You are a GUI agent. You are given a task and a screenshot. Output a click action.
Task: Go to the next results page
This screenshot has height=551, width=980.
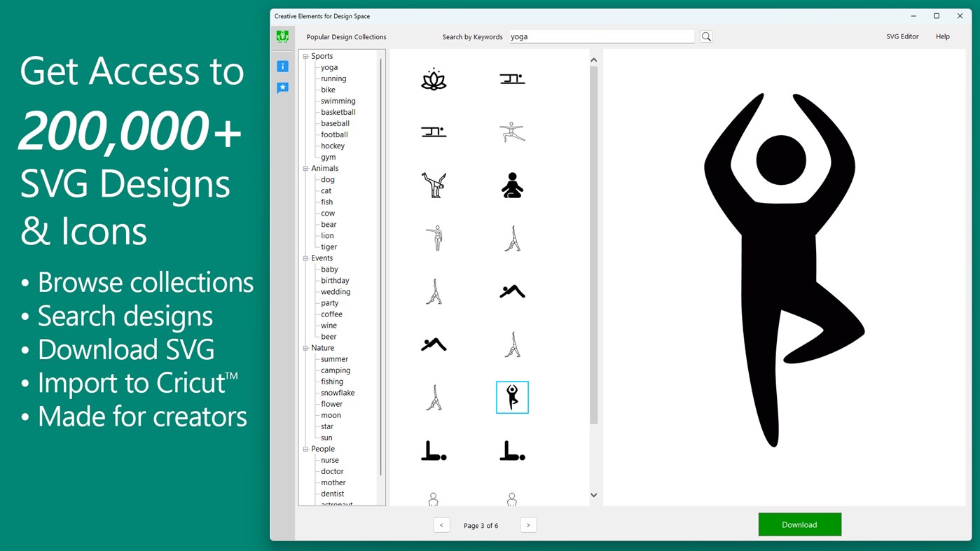[x=528, y=524]
